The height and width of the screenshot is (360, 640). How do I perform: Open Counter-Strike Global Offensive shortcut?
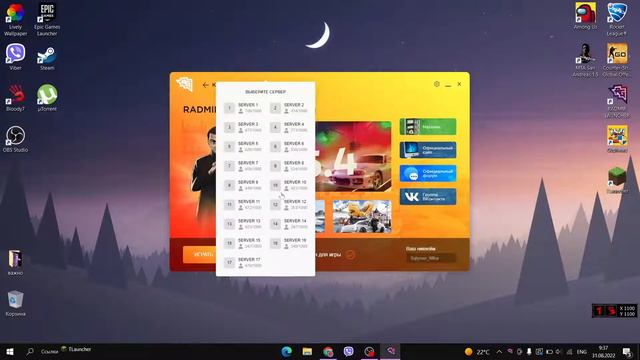click(617, 60)
